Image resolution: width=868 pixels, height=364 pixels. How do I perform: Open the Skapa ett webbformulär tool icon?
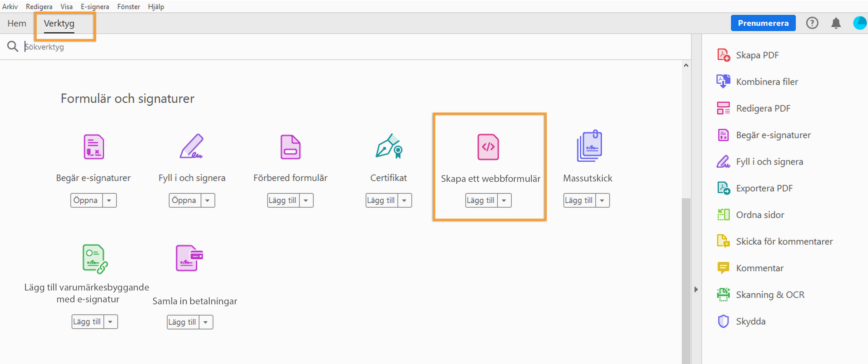488,147
